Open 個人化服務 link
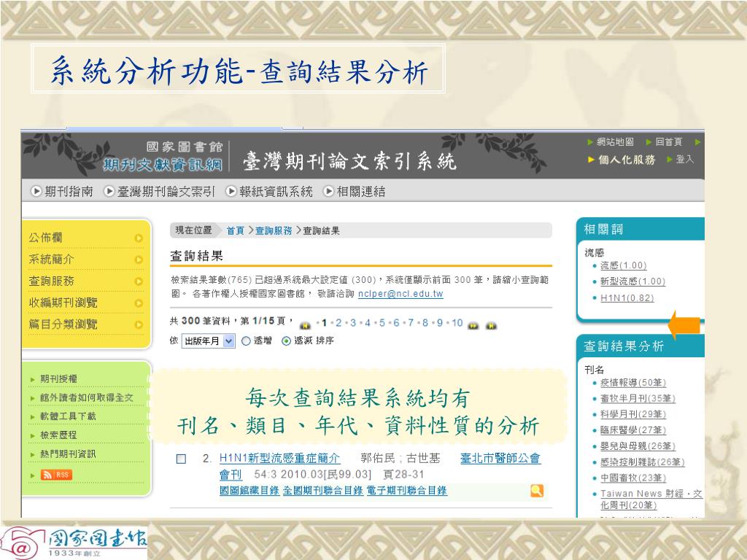Viewport: 747px width, 560px height. (627, 160)
